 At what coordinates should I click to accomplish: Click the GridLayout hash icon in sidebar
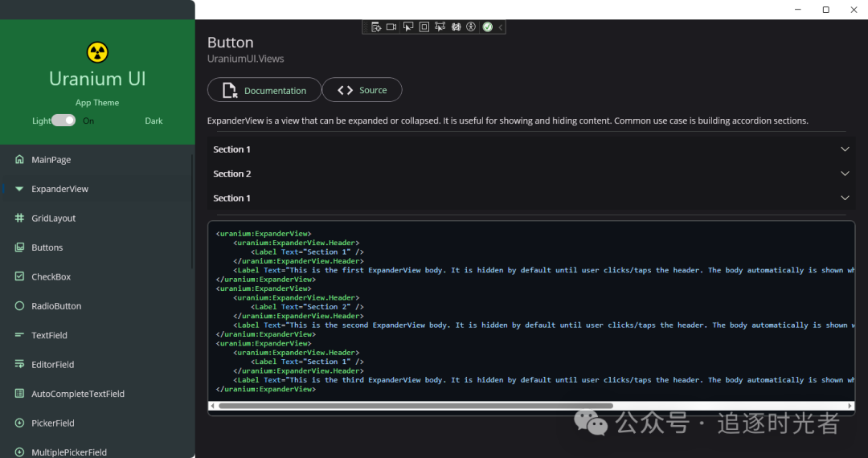point(19,219)
